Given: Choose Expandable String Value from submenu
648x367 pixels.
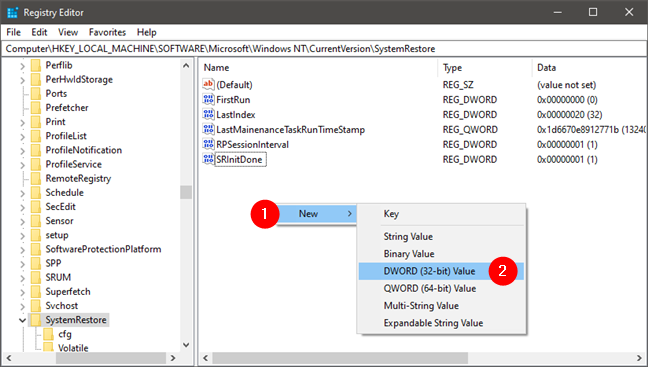Looking at the screenshot, I should (x=441, y=323).
